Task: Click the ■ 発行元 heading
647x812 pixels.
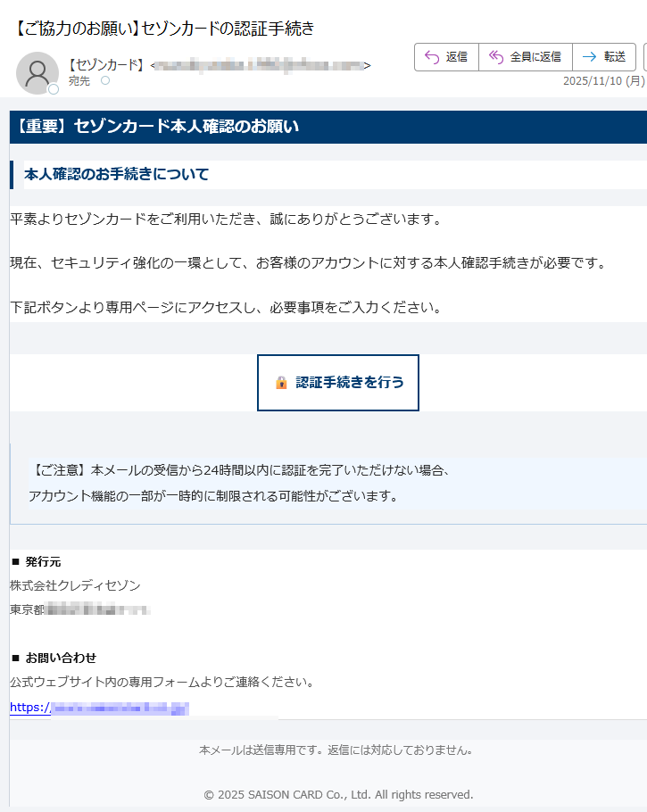Action: (x=37, y=562)
